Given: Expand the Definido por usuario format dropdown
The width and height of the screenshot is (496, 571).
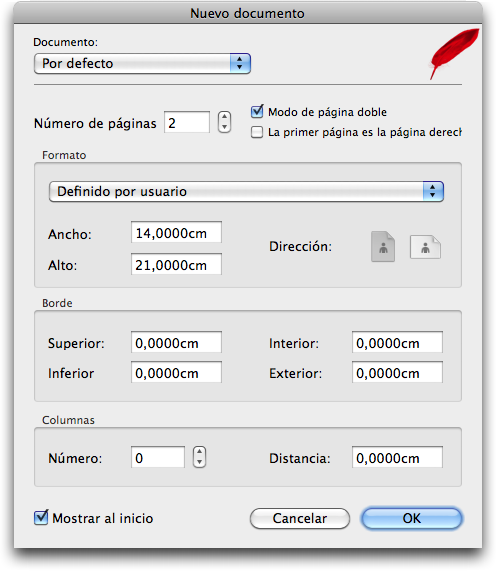Looking at the screenshot, I should pos(246,192).
